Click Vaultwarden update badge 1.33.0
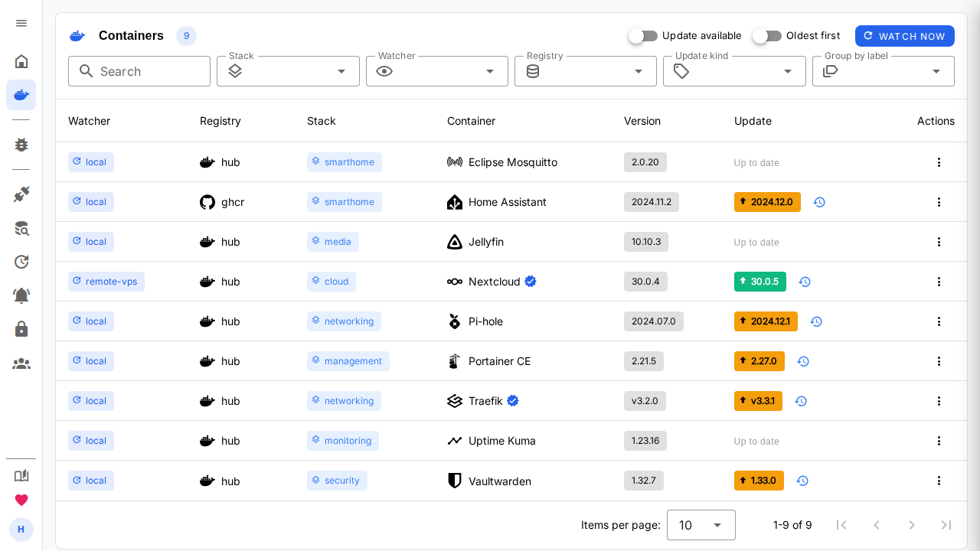 (759, 481)
